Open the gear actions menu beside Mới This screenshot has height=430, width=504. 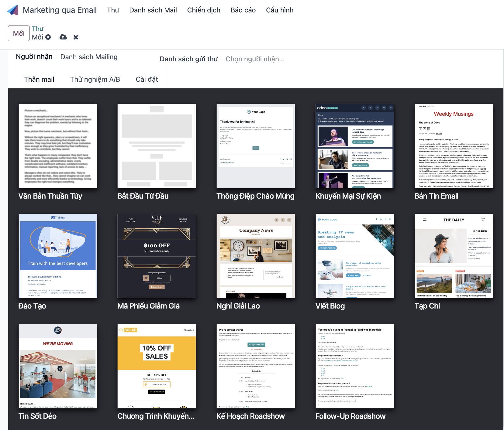click(48, 37)
